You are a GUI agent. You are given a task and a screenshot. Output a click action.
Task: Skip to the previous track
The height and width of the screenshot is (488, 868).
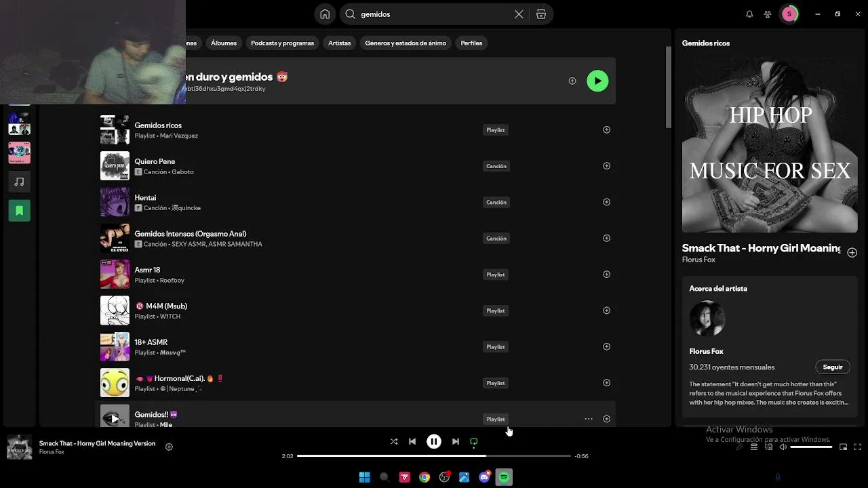coord(412,441)
